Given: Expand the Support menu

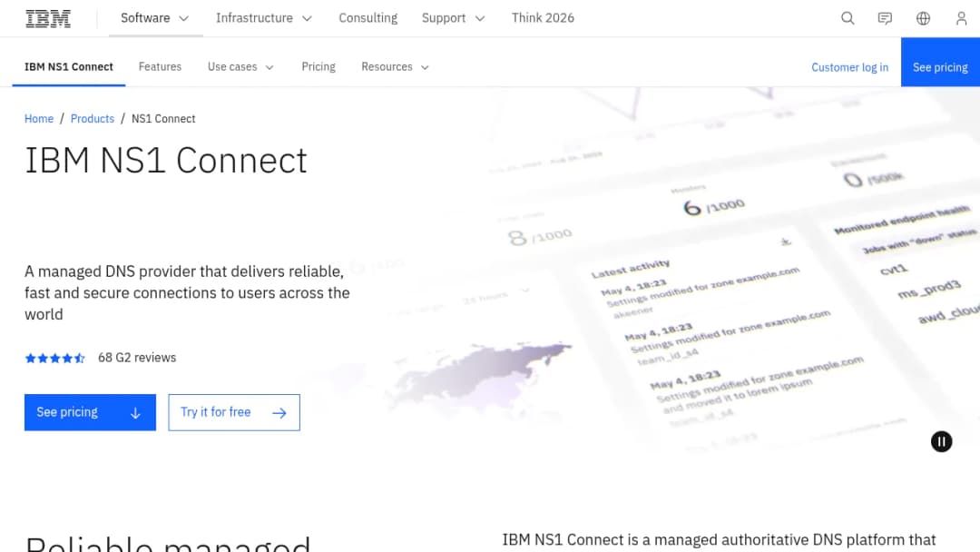Looking at the screenshot, I should click(453, 18).
